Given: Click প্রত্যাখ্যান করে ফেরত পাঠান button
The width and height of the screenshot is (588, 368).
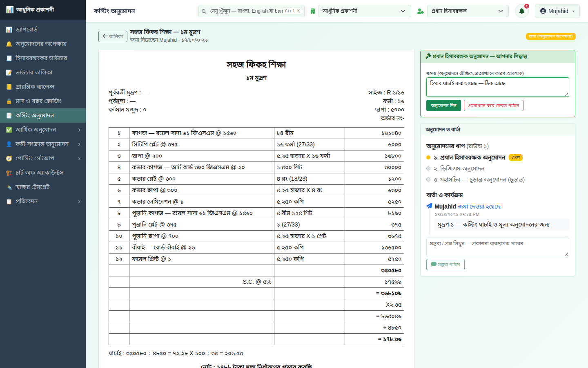Looking at the screenshot, I should (494, 105).
